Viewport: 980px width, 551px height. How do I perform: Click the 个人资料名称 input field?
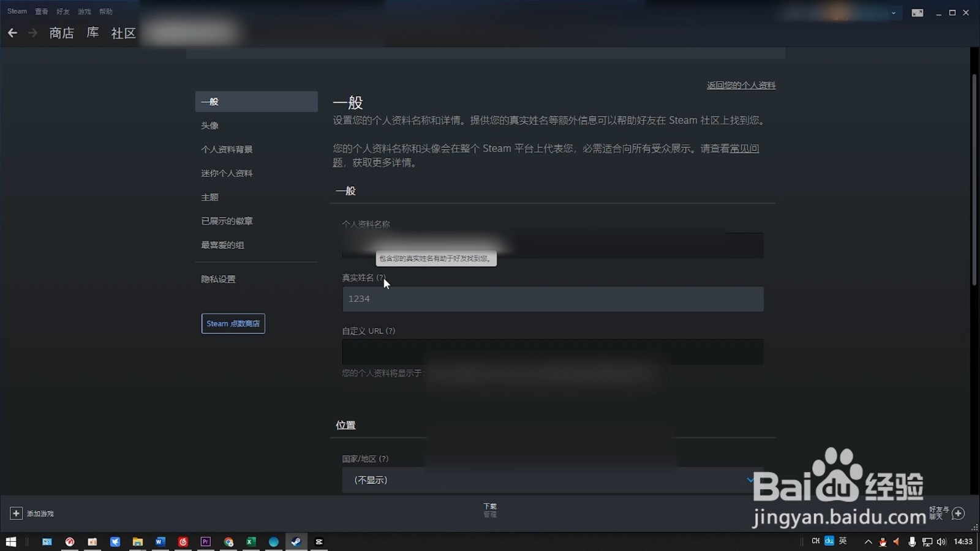pyautogui.click(x=552, y=245)
